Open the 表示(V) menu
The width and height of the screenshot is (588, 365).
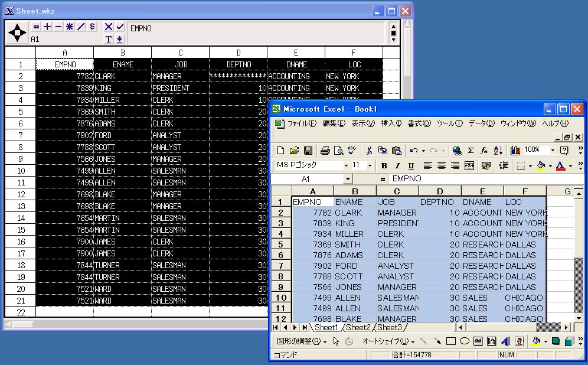tap(363, 123)
